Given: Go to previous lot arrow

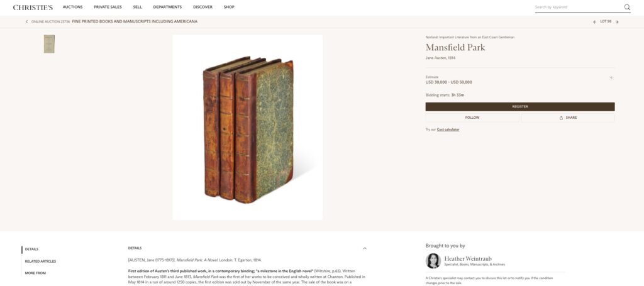Looking at the screenshot, I should (x=594, y=22).
